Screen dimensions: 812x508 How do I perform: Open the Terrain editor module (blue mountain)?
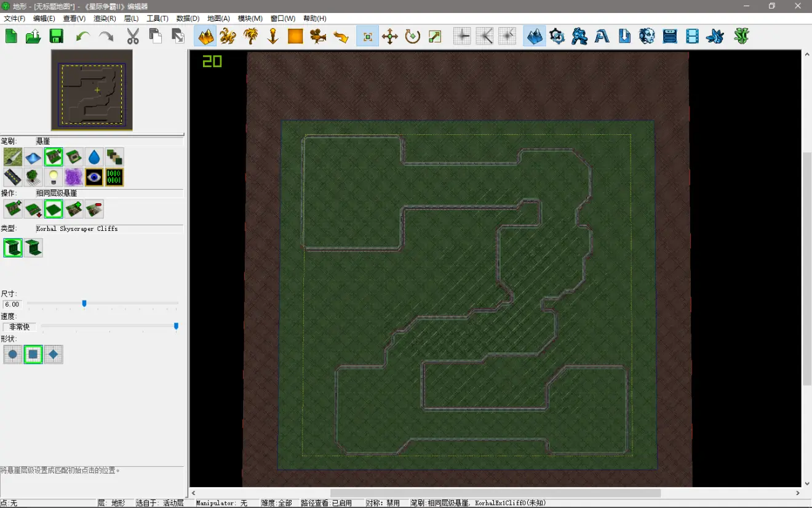[x=535, y=36]
